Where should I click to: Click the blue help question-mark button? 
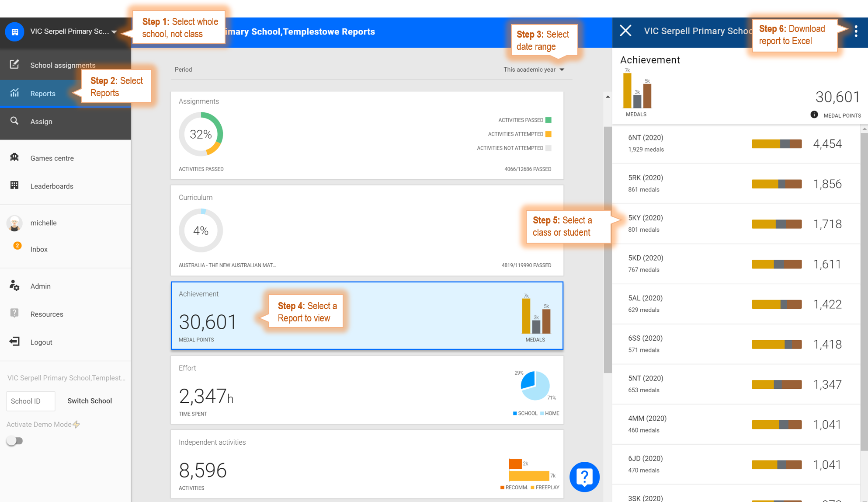584,477
